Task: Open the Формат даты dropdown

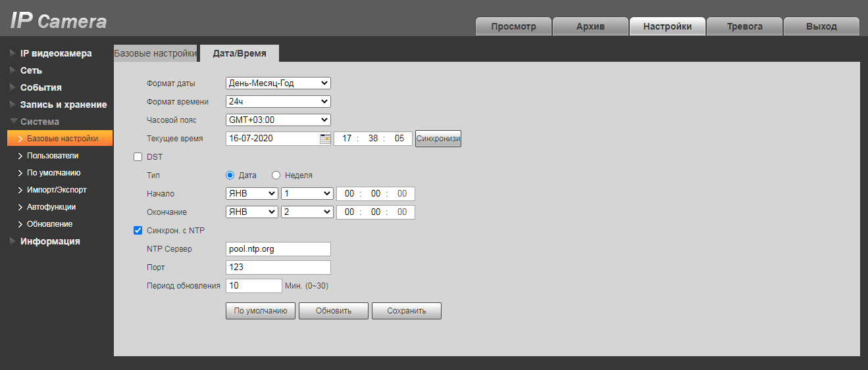Action: [278, 83]
